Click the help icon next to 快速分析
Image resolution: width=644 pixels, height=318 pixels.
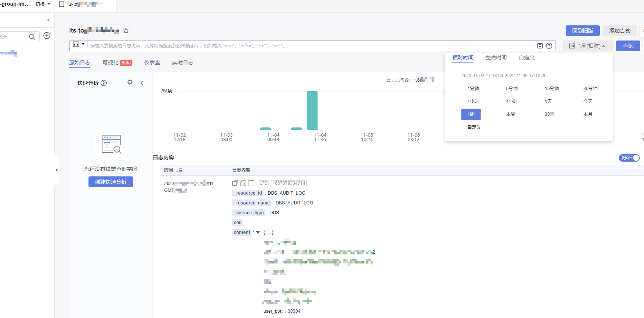point(104,83)
